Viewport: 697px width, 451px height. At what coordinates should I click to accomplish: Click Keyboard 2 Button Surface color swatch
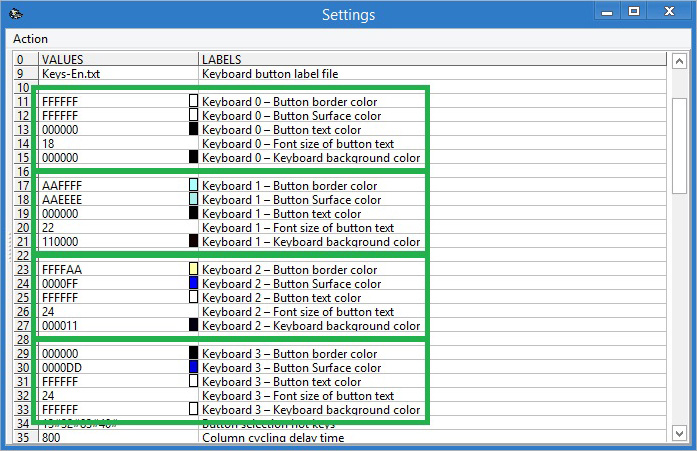(193, 283)
